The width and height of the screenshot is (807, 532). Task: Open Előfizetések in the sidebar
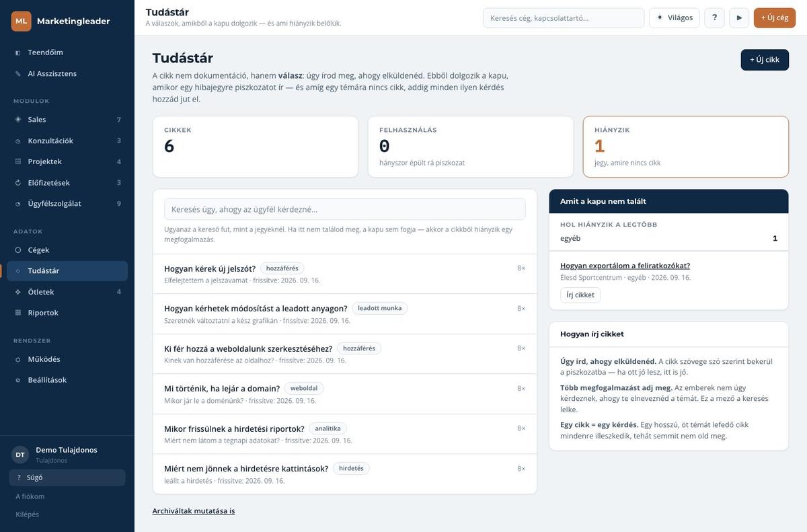click(67, 183)
